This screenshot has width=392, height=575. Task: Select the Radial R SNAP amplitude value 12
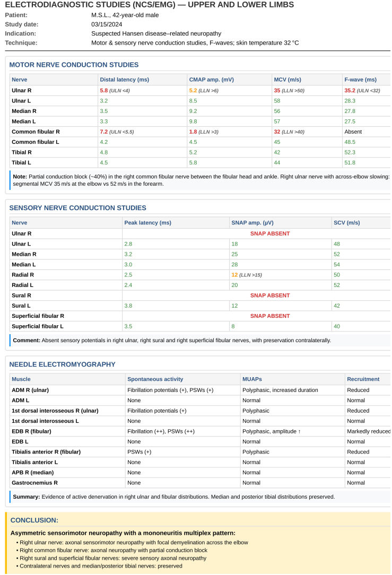tap(234, 275)
